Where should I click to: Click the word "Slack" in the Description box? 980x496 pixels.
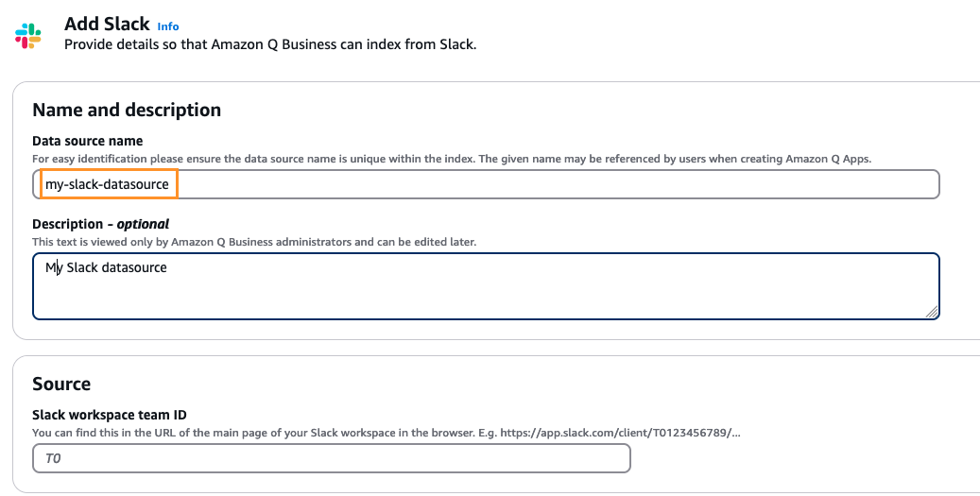[x=82, y=267]
